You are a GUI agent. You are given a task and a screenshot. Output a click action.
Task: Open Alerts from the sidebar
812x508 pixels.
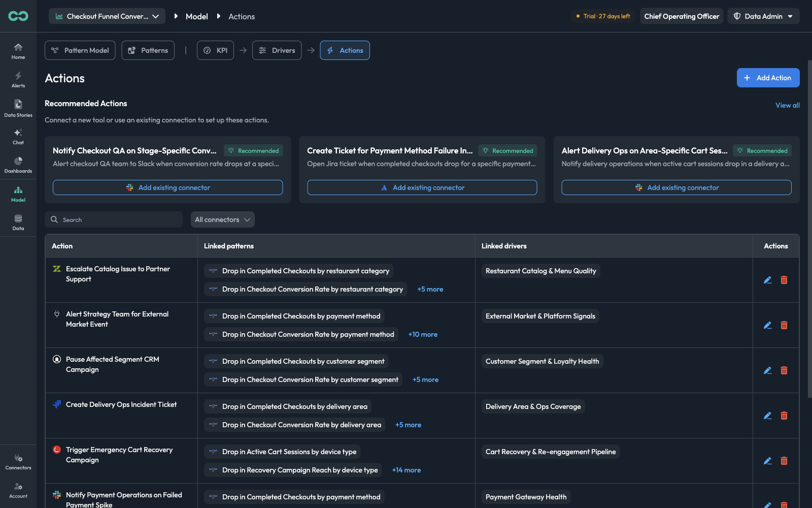pos(18,79)
